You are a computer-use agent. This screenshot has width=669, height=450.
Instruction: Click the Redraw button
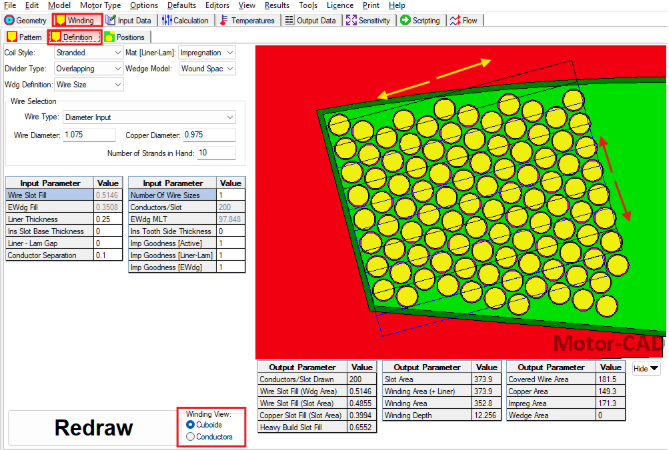pos(92,428)
